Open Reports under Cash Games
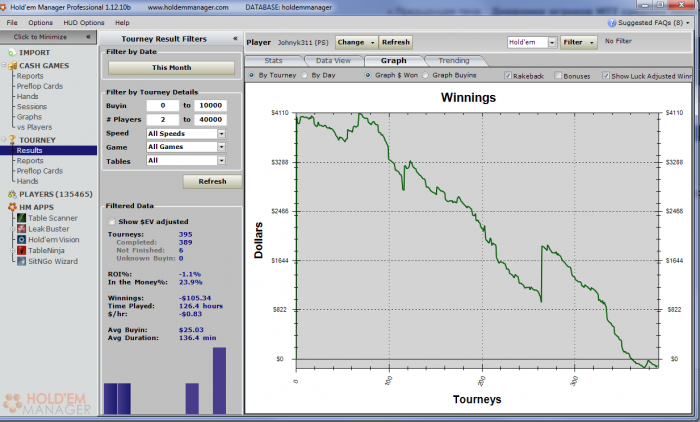 click(30, 76)
